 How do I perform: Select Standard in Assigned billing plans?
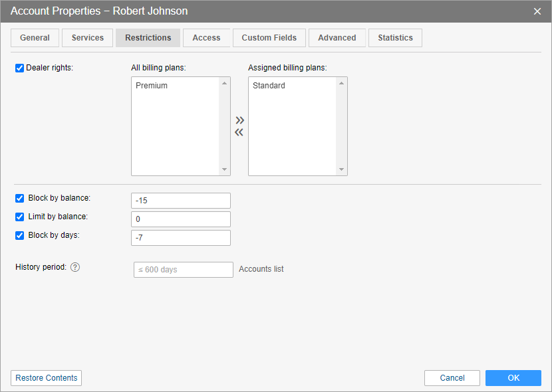click(269, 86)
